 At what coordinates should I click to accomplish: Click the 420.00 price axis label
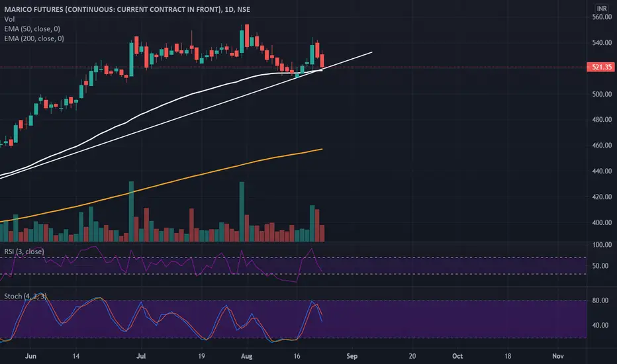pyautogui.click(x=602, y=197)
